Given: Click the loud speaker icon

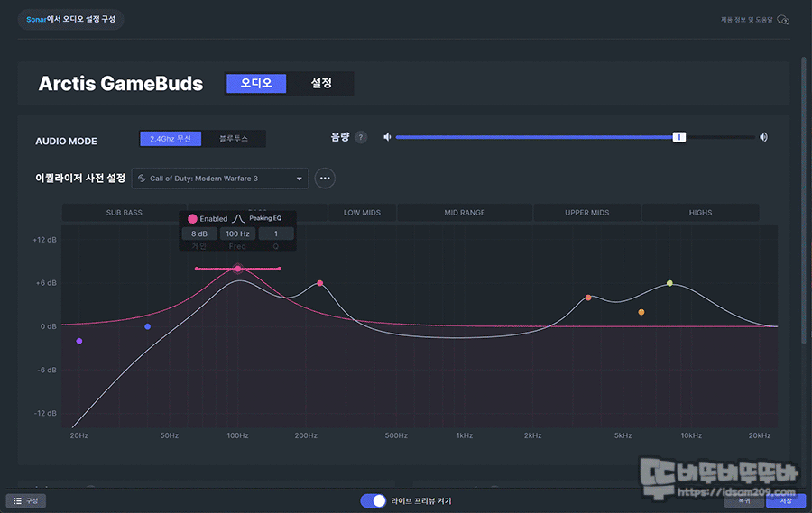Looking at the screenshot, I should [763, 137].
